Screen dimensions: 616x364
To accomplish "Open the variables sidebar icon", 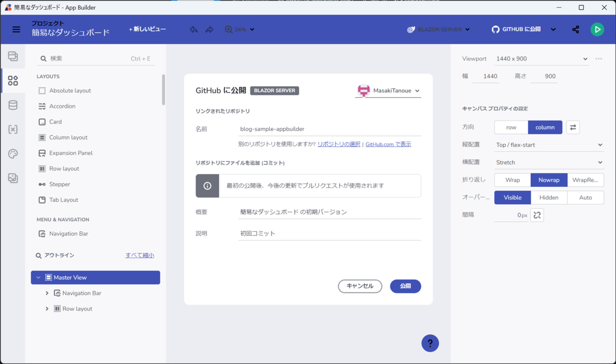I will (x=13, y=130).
